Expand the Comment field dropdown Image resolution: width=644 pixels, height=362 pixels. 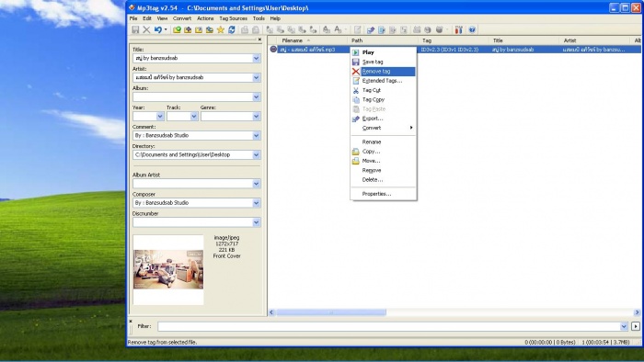[257, 136]
